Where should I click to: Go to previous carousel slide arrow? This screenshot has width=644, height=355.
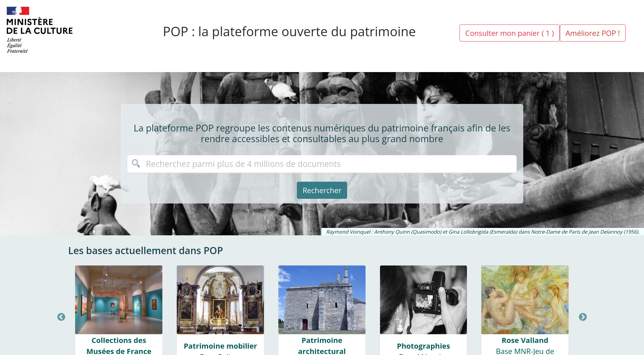click(x=61, y=317)
